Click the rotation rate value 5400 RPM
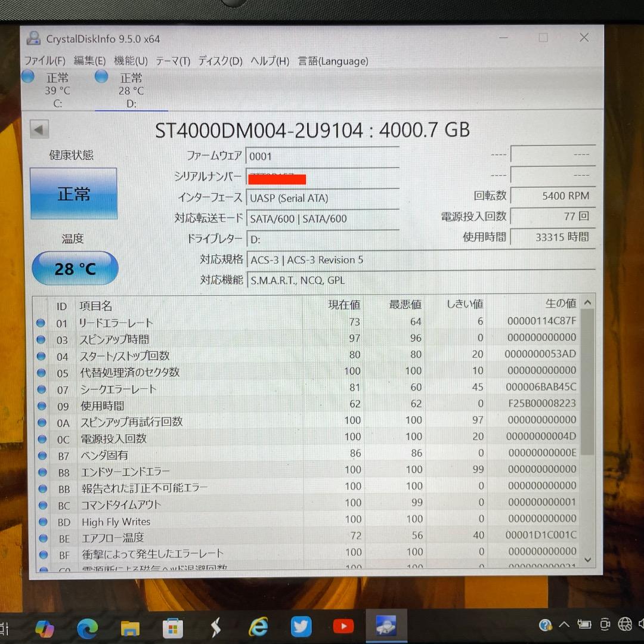 tap(553, 196)
